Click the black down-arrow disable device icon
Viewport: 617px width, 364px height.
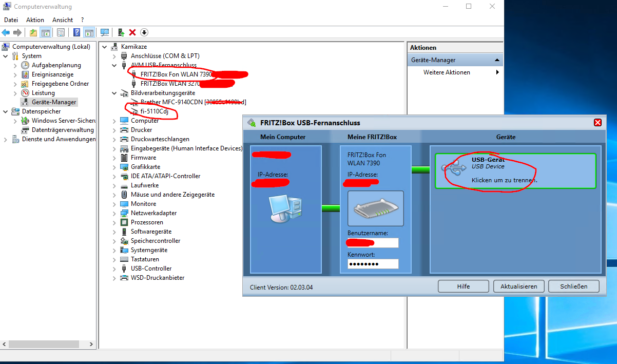click(144, 32)
